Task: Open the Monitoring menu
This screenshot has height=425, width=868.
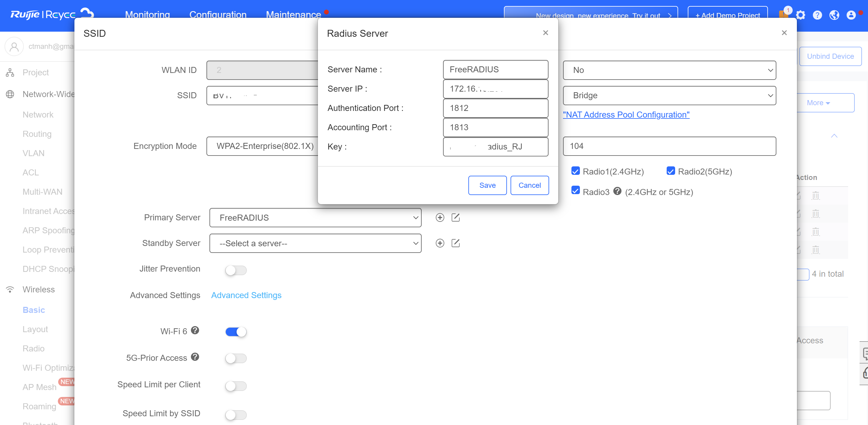Action: pos(148,15)
